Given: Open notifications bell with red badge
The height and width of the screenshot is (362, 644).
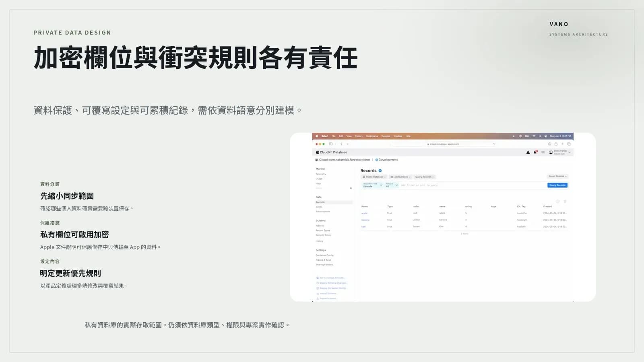Looking at the screenshot, I should pyautogui.click(x=535, y=152).
